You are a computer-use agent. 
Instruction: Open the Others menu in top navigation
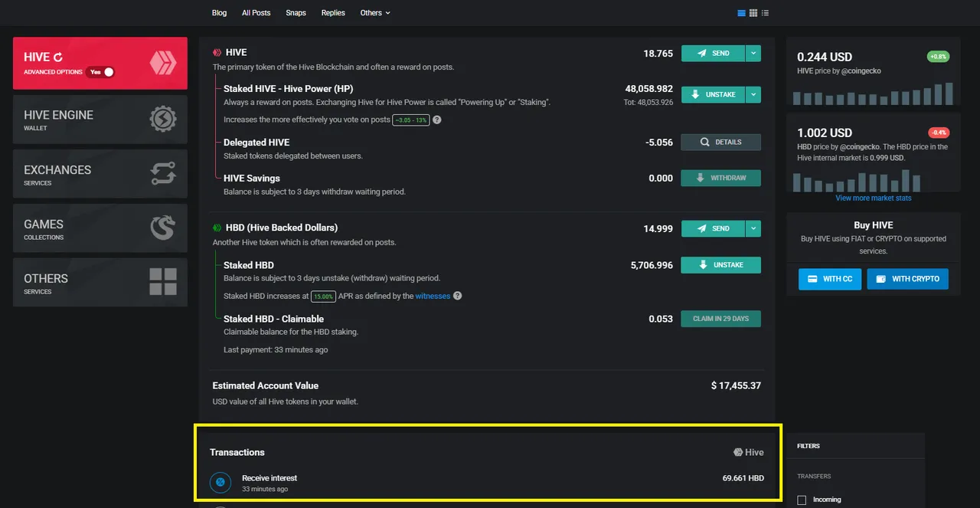click(375, 13)
